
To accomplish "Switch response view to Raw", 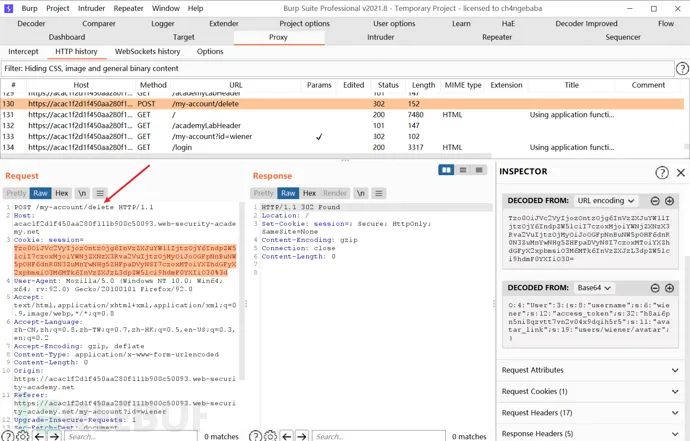I will click(288, 193).
